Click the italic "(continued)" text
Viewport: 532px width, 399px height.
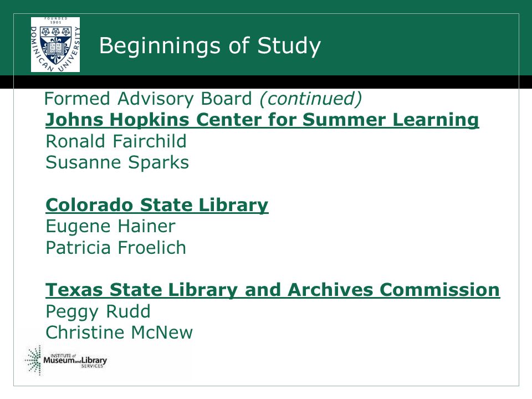pyautogui.click(x=311, y=99)
